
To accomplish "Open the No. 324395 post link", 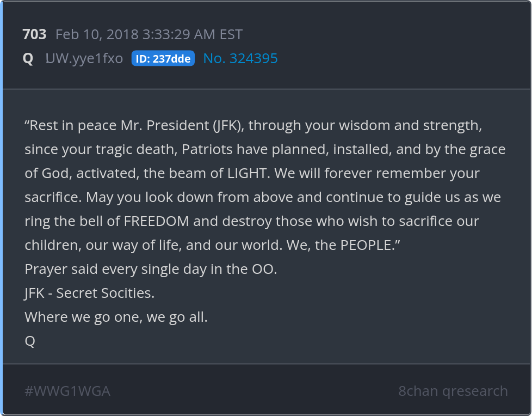I will click(x=240, y=58).
